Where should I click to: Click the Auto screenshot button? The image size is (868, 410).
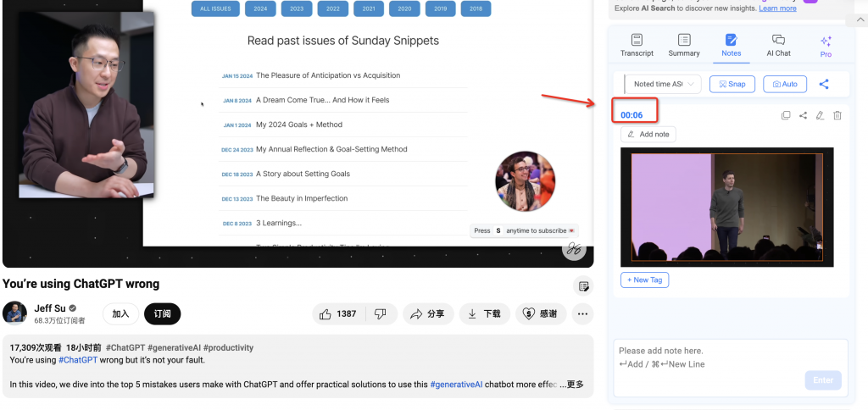785,84
